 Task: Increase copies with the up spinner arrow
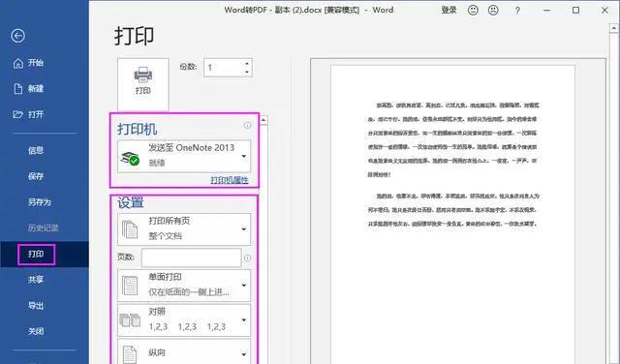pyautogui.click(x=247, y=63)
